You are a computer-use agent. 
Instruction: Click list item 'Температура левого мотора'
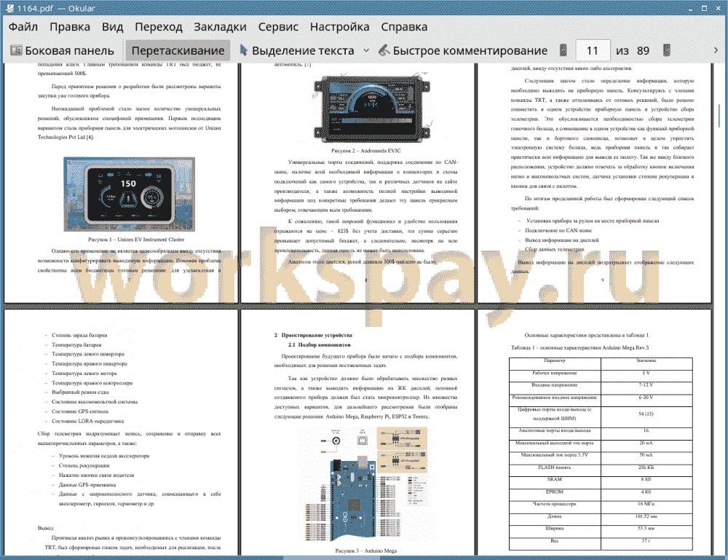84,374
